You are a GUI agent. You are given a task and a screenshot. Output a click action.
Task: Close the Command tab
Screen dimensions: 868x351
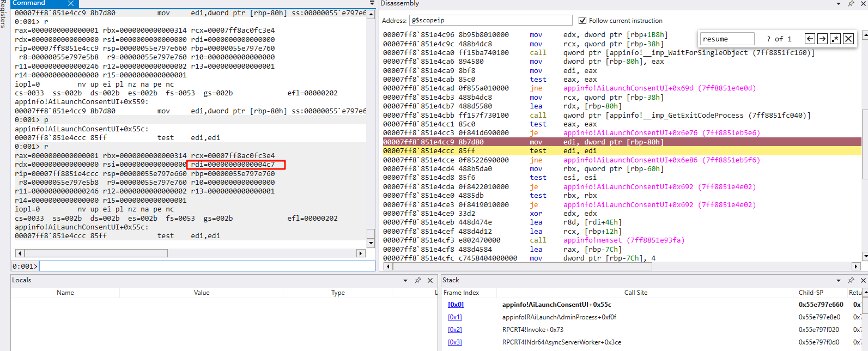click(71, 3)
